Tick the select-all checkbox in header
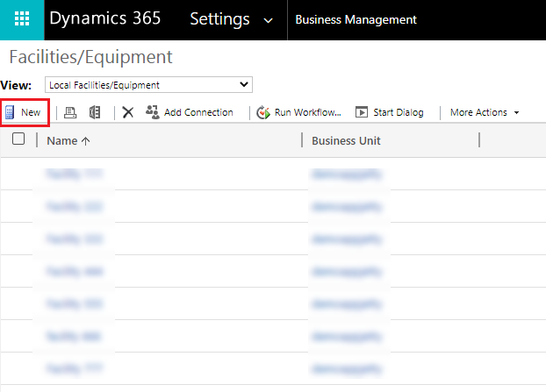The width and height of the screenshot is (546, 392). [x=18, y=139]
